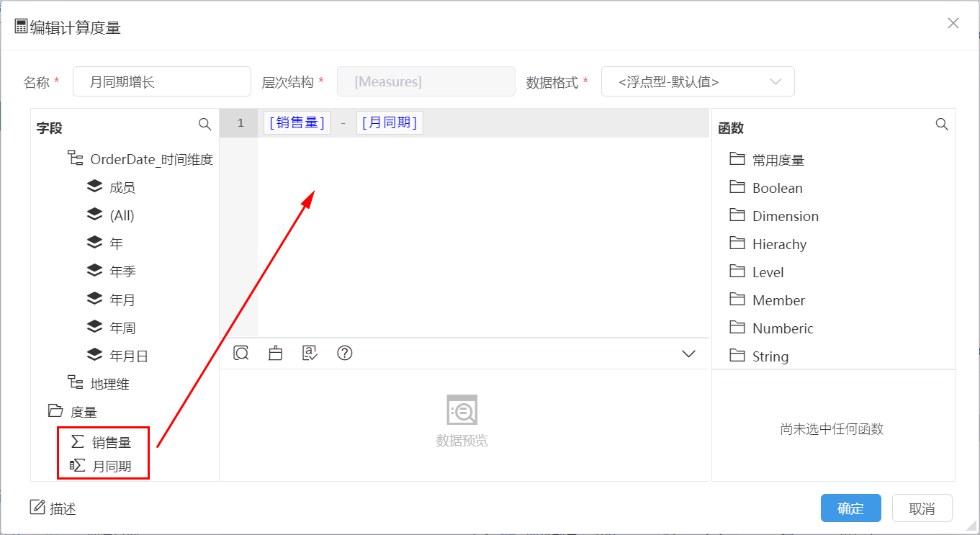Click the layer icon beside 年月日
Viewport: 980px width, 535px height.
pyautogui.click(x=94, y=355)
